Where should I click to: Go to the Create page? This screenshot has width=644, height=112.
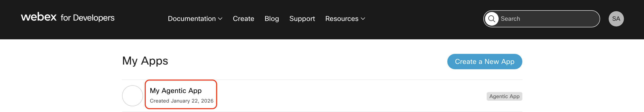click(x=243, y=19)
